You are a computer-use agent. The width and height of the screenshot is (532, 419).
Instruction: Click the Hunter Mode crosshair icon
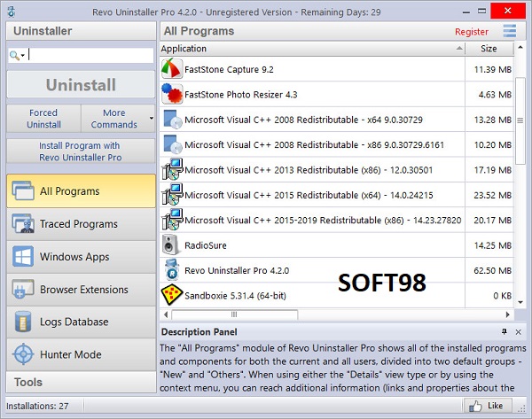23,354
